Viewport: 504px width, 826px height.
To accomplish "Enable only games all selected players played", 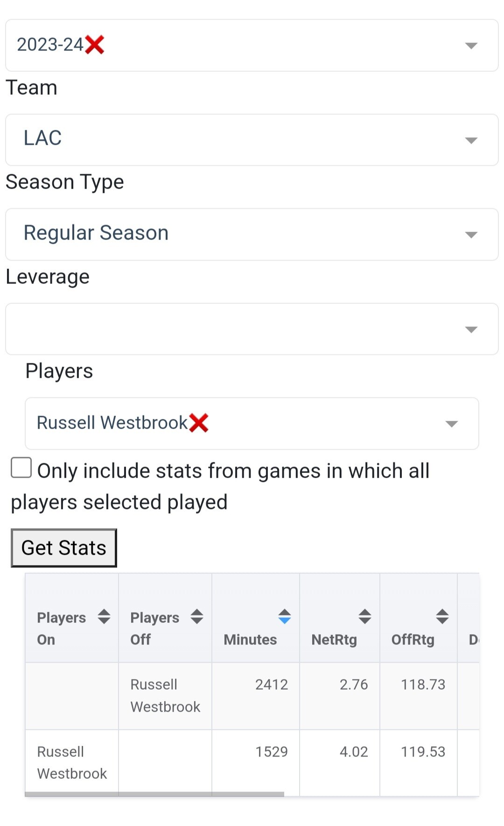I will (x=21, y=468).
